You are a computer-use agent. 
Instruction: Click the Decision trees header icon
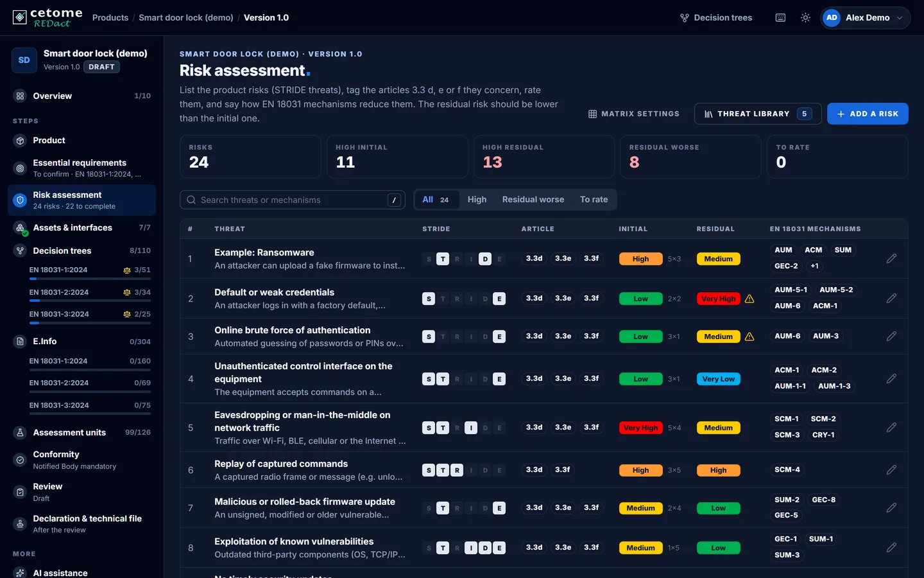coord(685,18)
